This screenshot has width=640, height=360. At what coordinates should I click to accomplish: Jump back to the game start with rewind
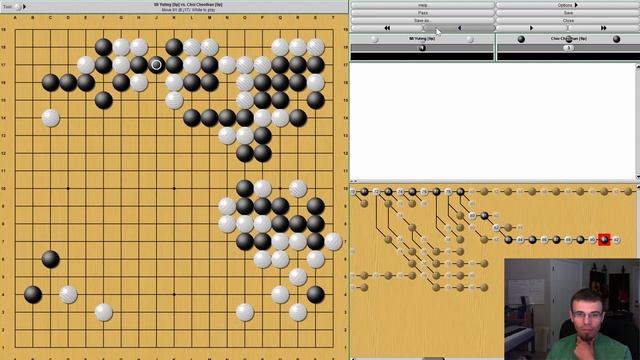click(387, 28)
